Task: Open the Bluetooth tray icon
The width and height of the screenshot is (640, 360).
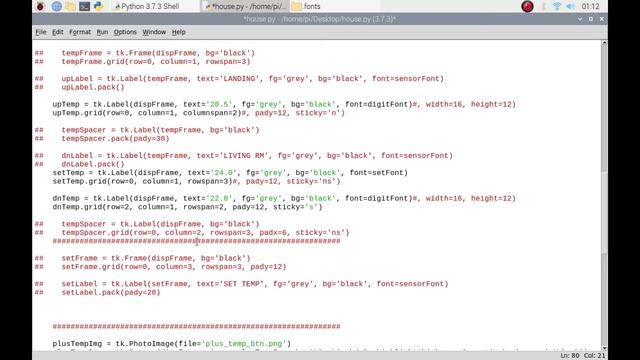Action: tap(544, 6)
